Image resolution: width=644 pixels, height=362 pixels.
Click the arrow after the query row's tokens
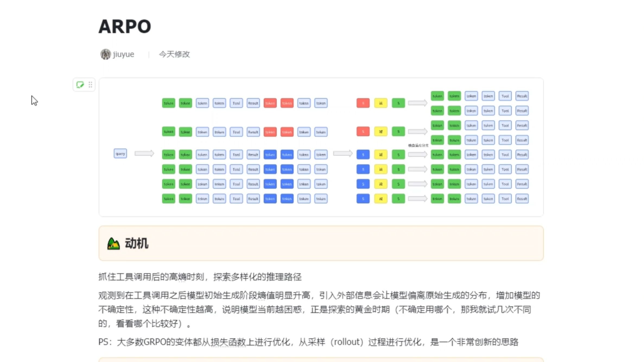click(x=343, y=153)
